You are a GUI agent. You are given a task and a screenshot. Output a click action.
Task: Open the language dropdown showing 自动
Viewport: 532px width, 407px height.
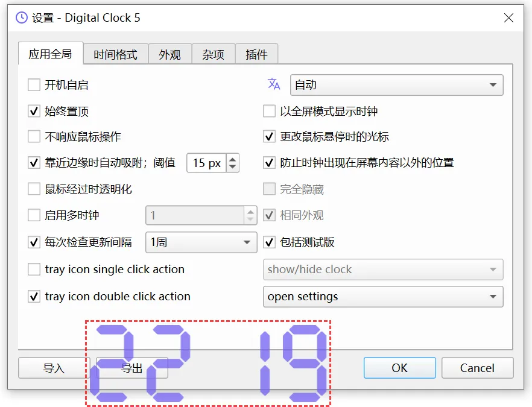tap(397, 85)
